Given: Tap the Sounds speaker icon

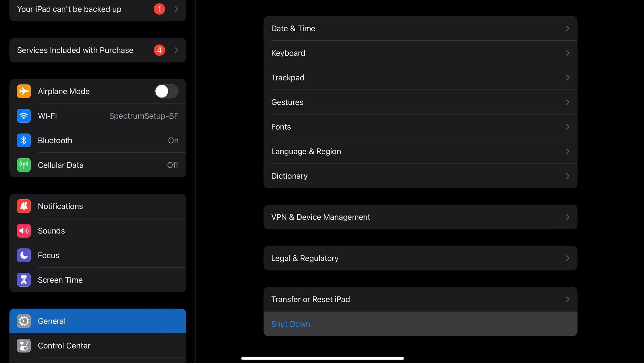Looking at the screenshot, I should pos(23,230).
